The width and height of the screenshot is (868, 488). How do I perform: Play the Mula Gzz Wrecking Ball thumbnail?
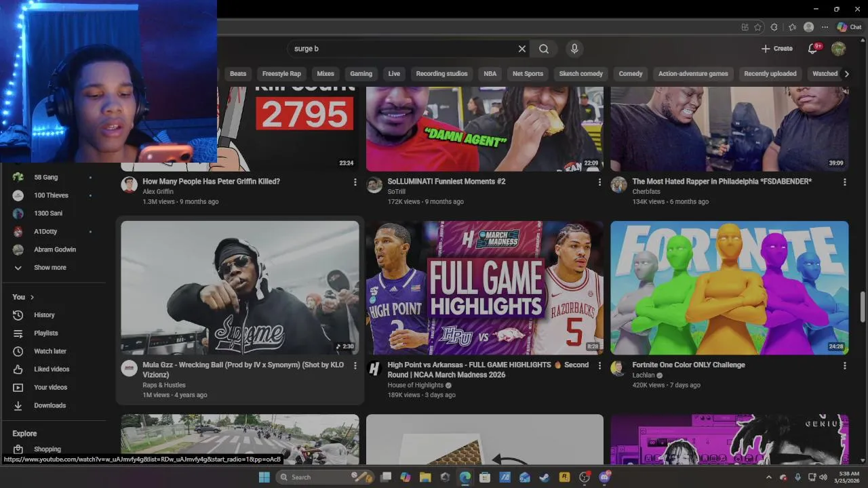coord(240,287)
